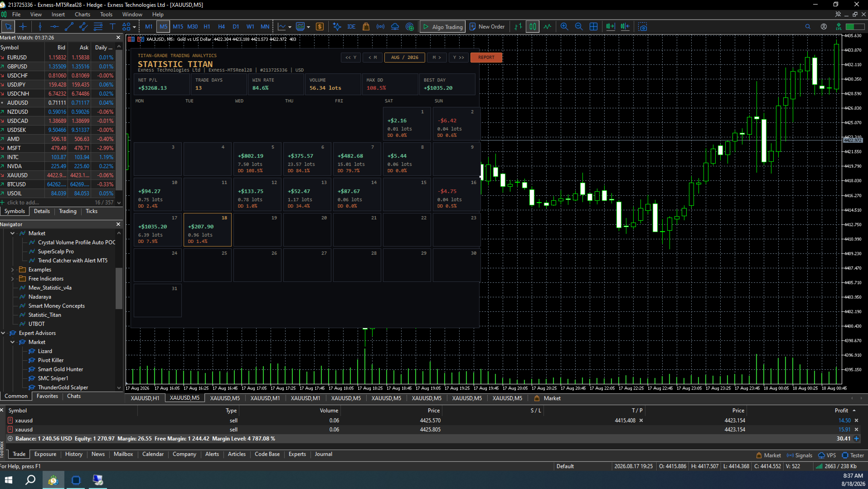
Task: Click the Market Watch vertical scrollbar
Action: tap(119, 120)
